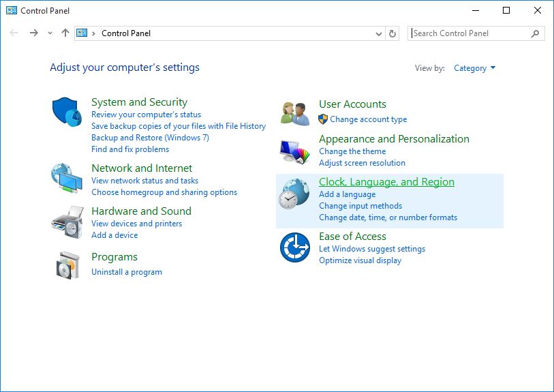
Task: Open the Ease of Access icon
Action: pyautogui.click(x=294, y=247)
